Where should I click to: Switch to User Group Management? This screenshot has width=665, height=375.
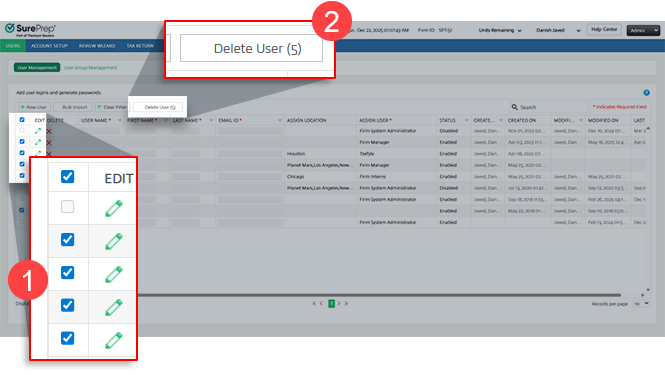tap(90, 67)
